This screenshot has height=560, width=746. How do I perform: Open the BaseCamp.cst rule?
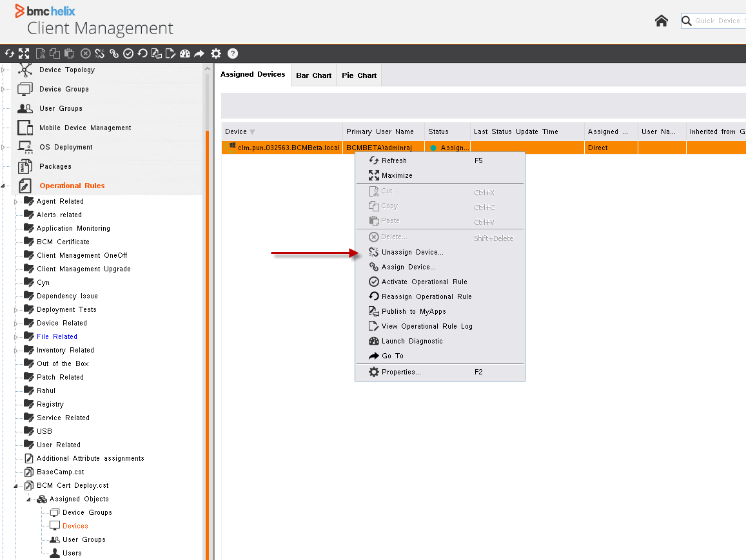pos(61,472)
